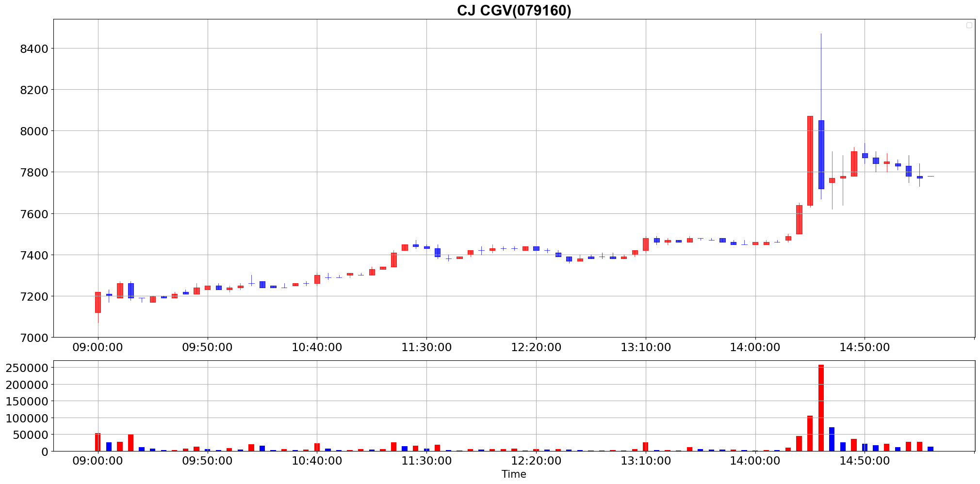This screenshot has width=980, height=484.
Task: Select the 8200 price axis tick label
Action: pos(34,90)
